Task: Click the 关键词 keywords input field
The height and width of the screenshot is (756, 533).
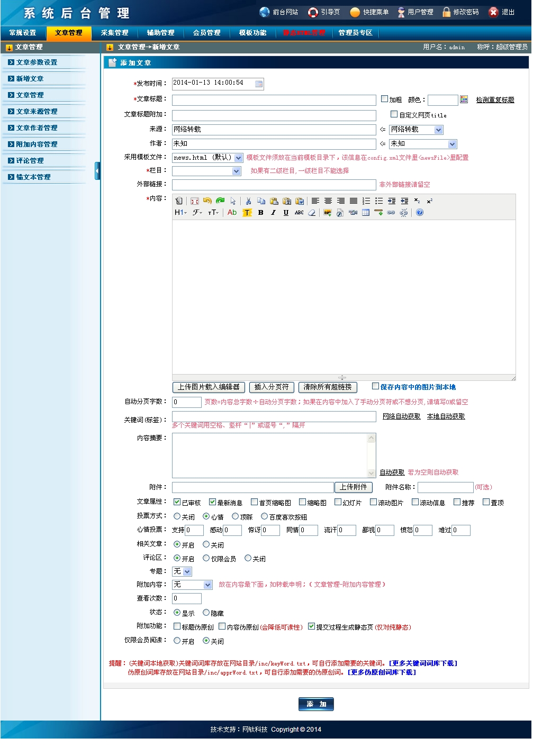Action: (274, 417)
